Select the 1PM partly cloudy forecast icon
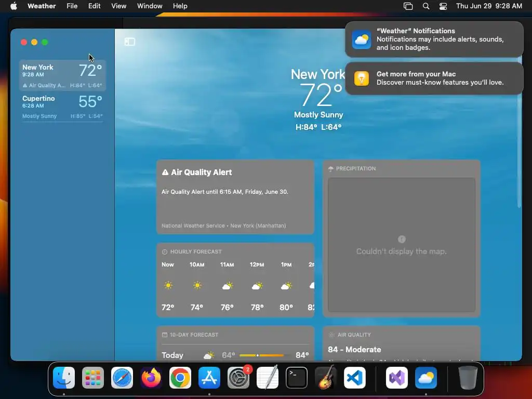Screen dimensions: 532x399 tap(286, 286)
